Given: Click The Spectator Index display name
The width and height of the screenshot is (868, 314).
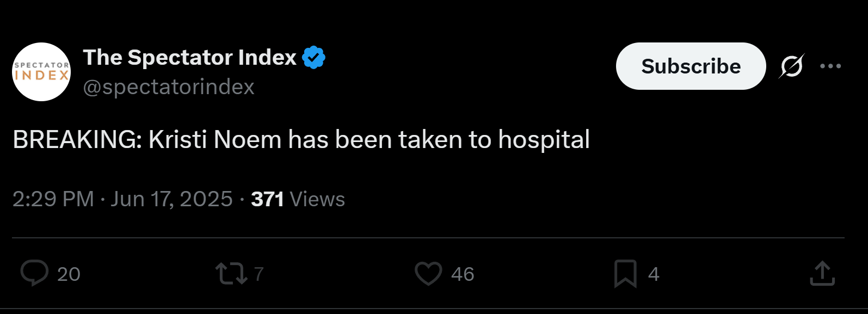Looking at the screenshot, I should point(189,57).
